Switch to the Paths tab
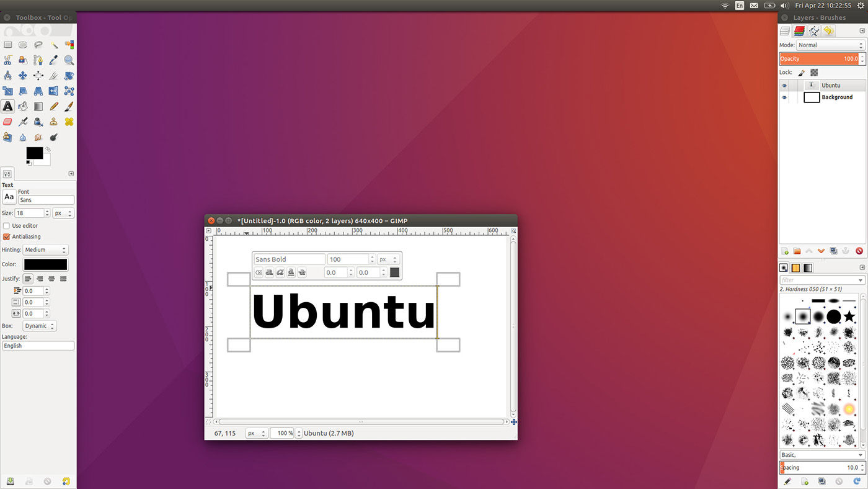Viewport: 868px width, 489px height. (x=813, y=31)
